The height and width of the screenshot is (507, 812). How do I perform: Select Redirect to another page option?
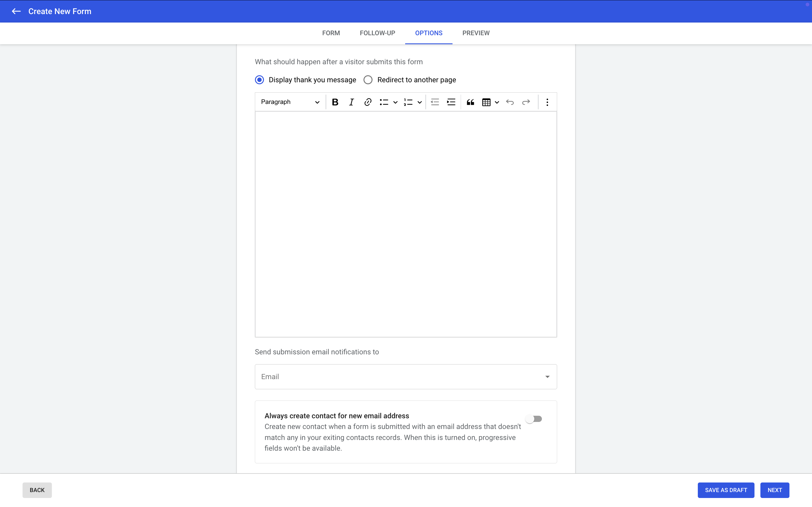(368, 80)
